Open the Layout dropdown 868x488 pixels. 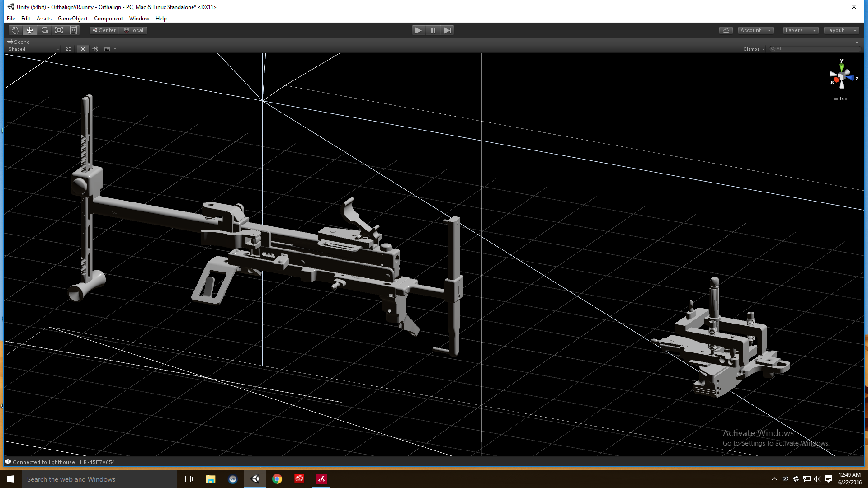pyautogui.click(x=841, y=30)
